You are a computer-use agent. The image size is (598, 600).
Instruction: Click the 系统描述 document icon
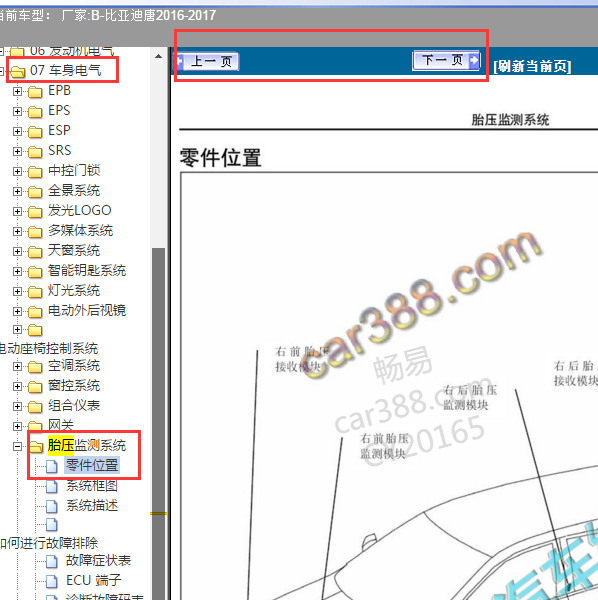(x=52, y=506)
